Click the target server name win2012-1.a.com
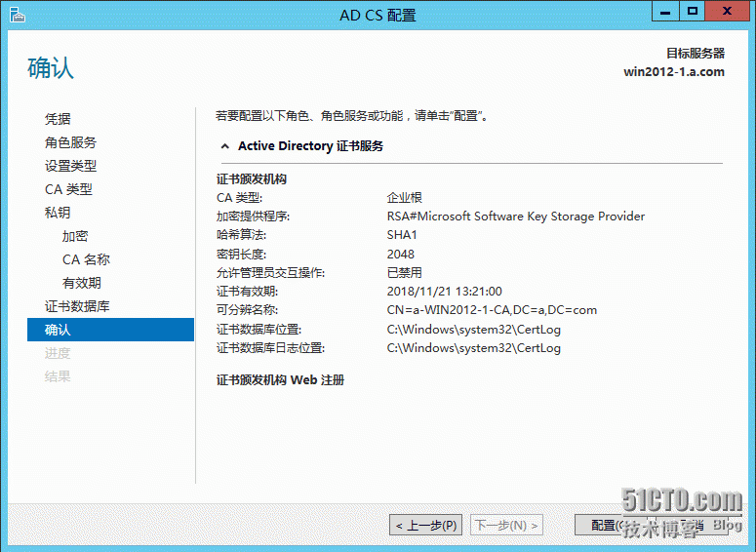Viewport: 756px width, 552px height. click(x=674, y=72)
